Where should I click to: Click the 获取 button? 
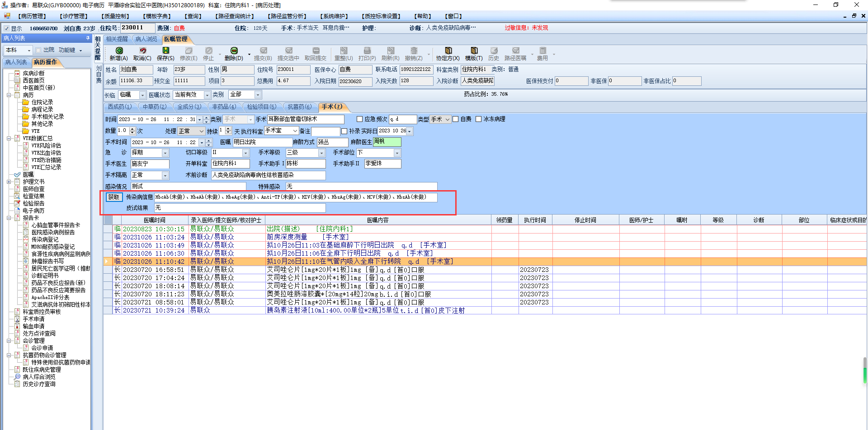pyautogui.click(x=113, y=197)
